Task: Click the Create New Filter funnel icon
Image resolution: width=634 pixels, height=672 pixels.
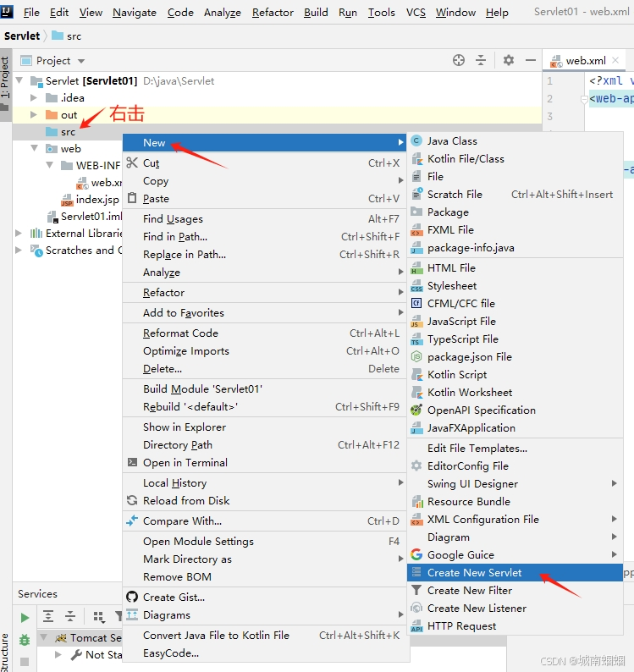Action: pyautogui.click(x=416, y=590)
